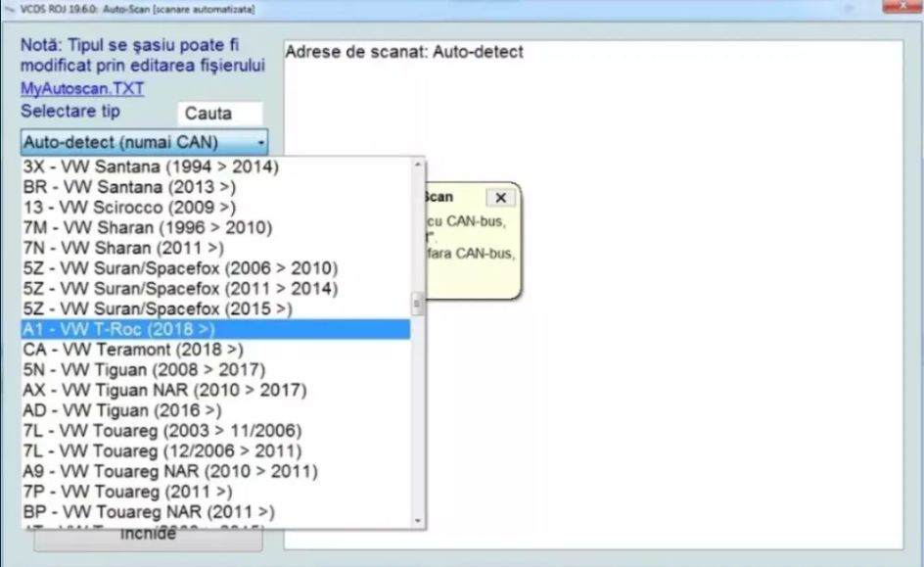Click the list scrollbar down arrow
Image resolution: width=924 pixels, height=567 pixels.
[418, 520]
